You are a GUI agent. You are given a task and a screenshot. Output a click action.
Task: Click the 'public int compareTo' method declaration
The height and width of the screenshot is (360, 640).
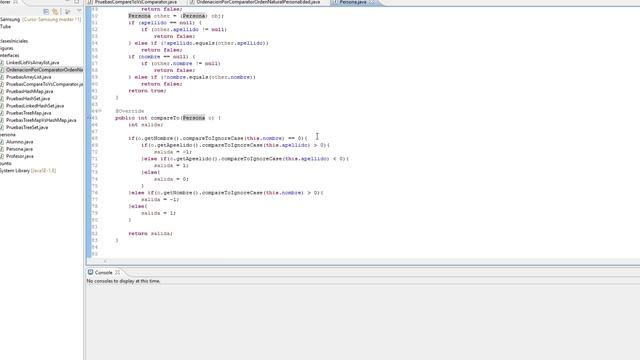168,118
